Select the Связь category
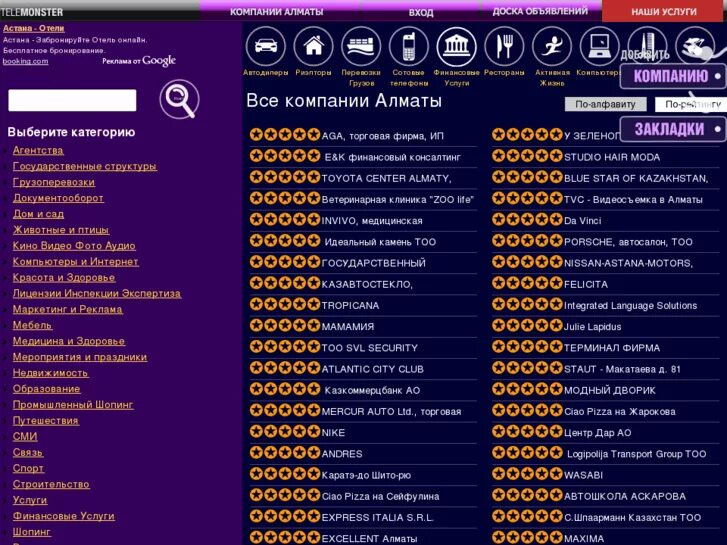 (x=28, y=452)
